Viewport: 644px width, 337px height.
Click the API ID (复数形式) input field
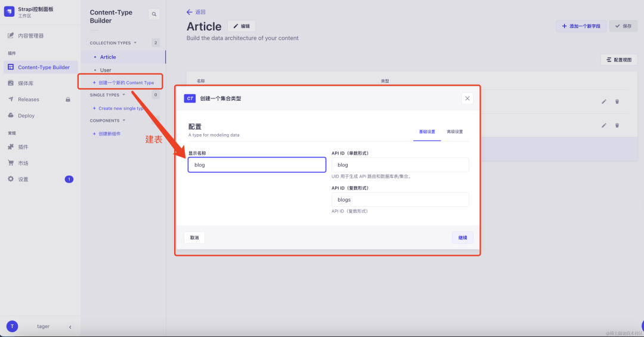coord(400,200)
